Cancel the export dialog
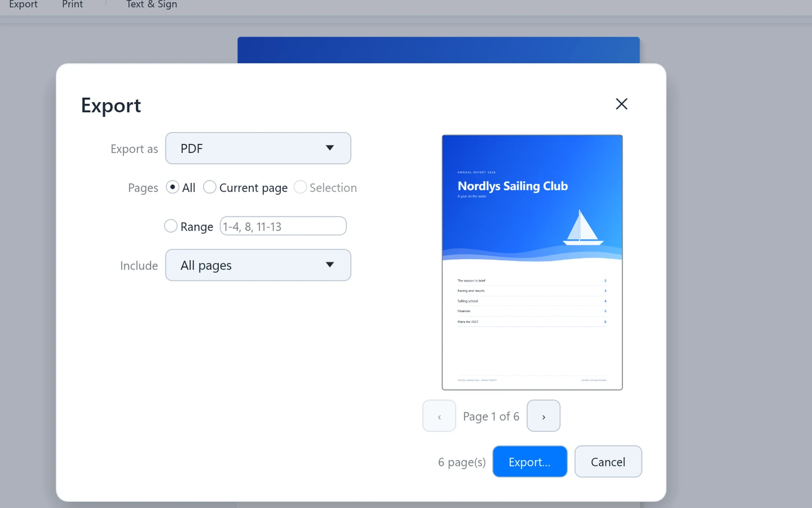812x508 pixels. click(608, 462)
